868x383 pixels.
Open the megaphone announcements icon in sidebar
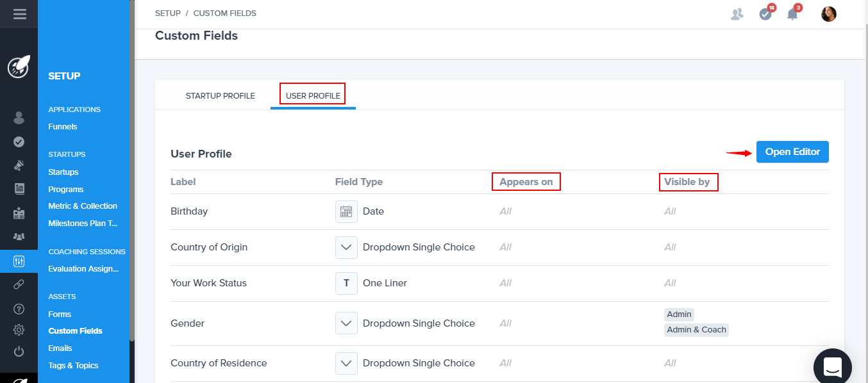(x=19, y=165)
